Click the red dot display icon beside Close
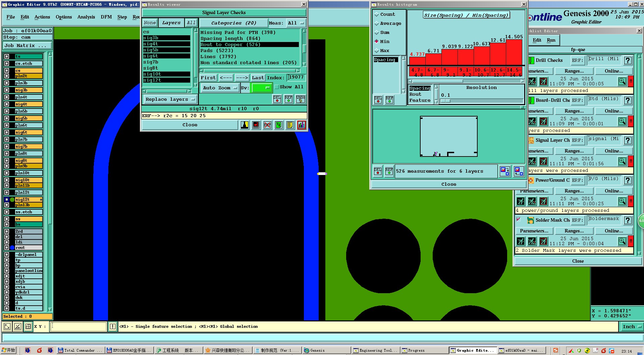This screenshot has height=355, width=644. (x=256, y=125)
